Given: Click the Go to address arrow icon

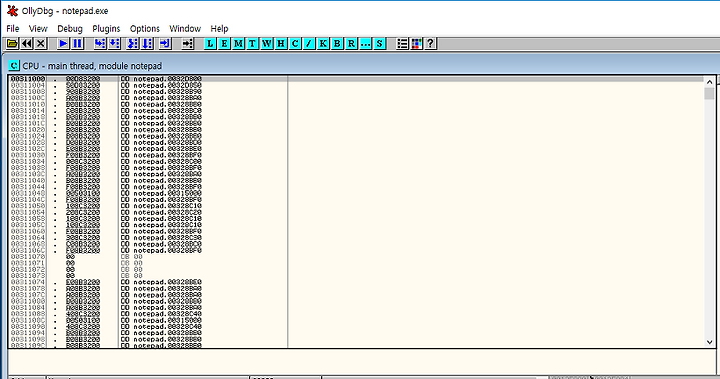Looking at the screenshot, I should coord(187,44).
